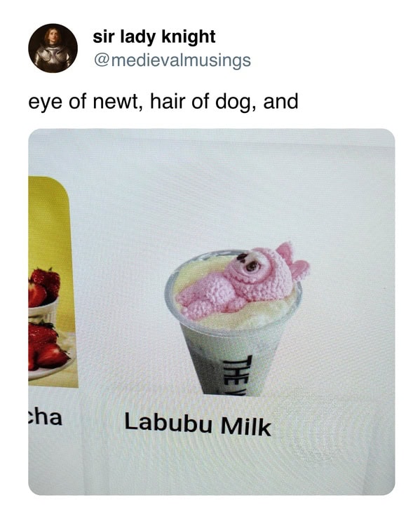
Task: Open the sir lady knight profile avatar
Action: click(53, 48)
